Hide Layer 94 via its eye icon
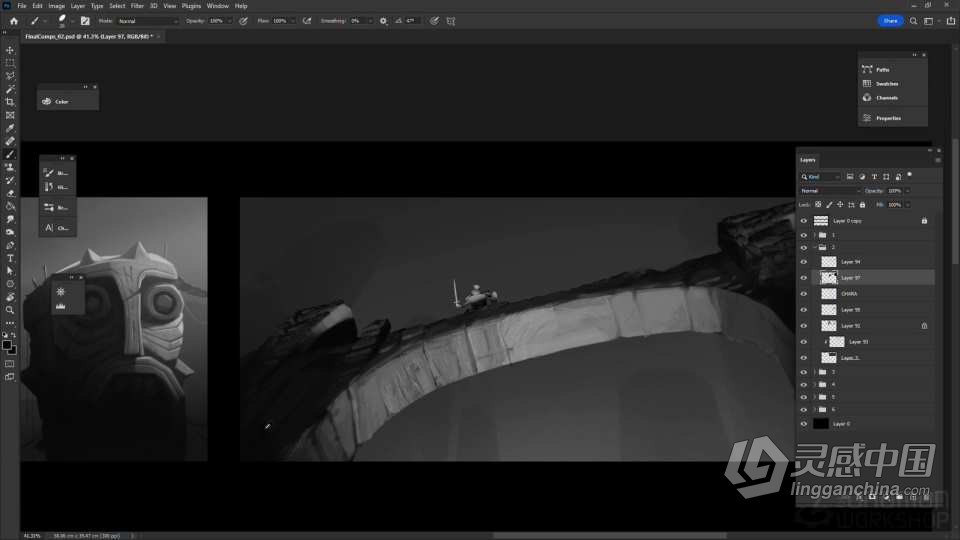 coord(803,262)
